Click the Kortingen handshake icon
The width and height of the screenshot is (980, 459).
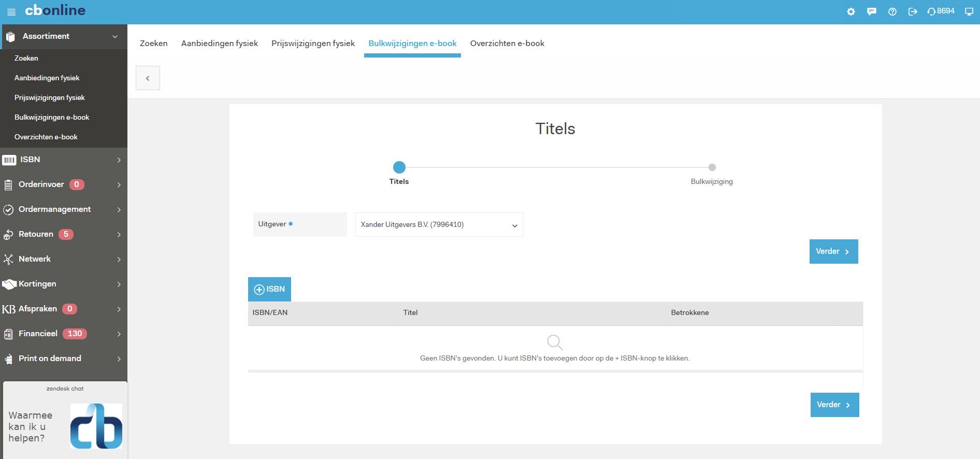tap(9, 284)
